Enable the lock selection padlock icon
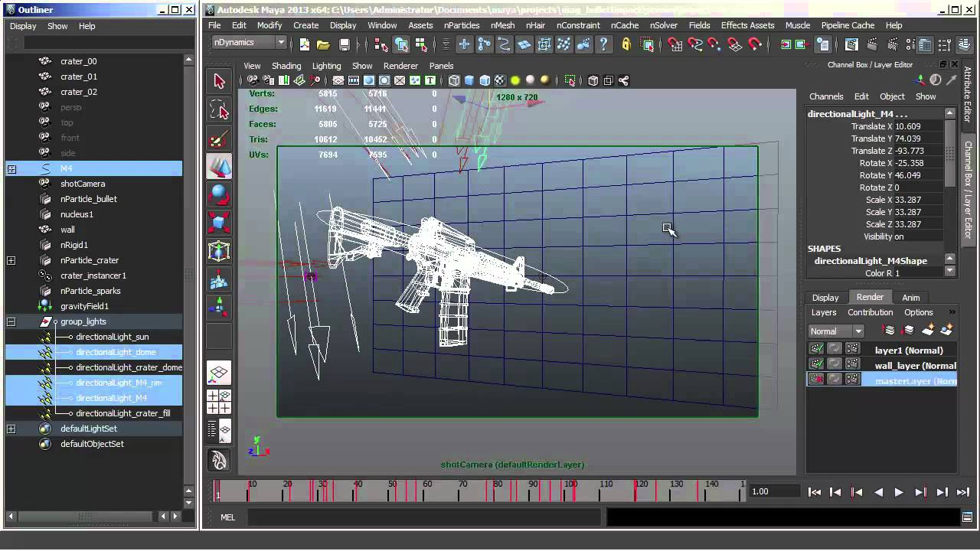Image resolution: width=980 pixels, height=551 pixels. pos(626,45)
